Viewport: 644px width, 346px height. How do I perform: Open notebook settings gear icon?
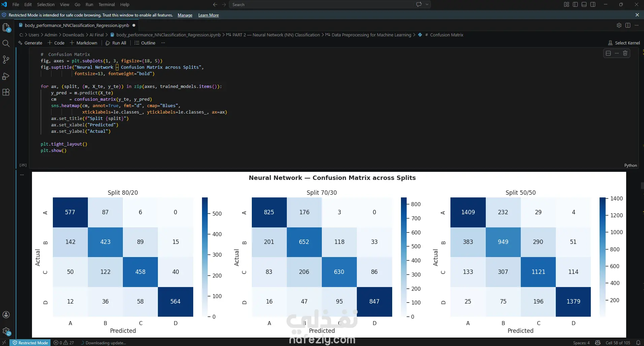click(x=619, y=25)
